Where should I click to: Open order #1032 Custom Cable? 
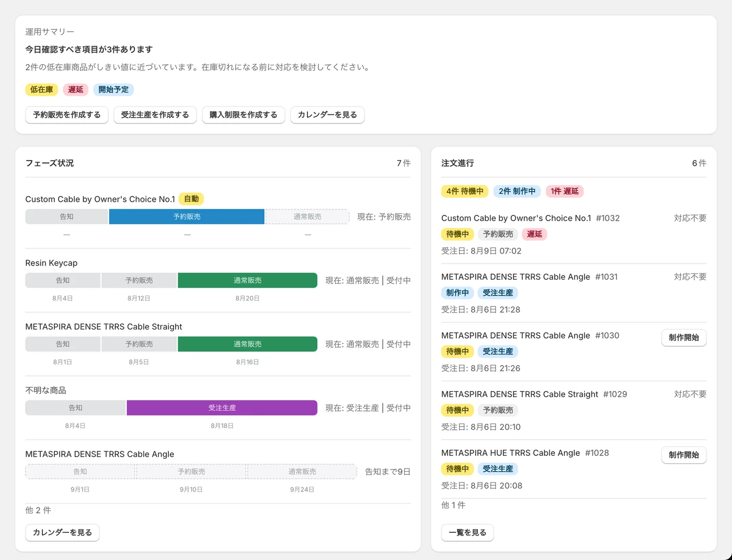pyautogui.click(x=530, y=218)
